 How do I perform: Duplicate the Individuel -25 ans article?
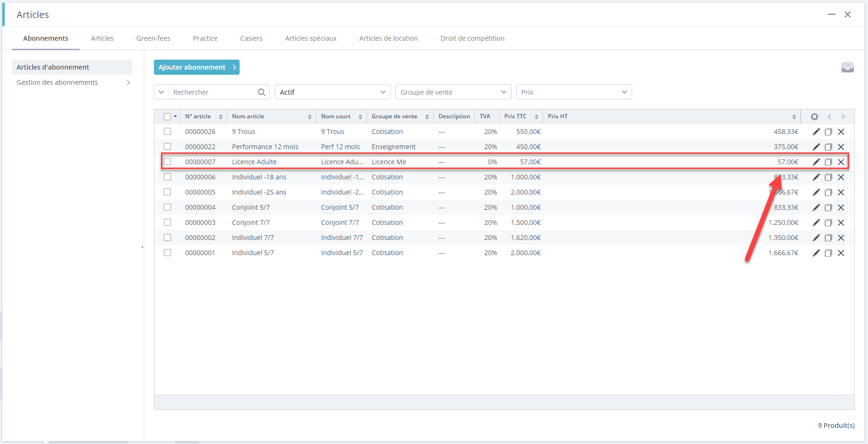tap(828, 192)
